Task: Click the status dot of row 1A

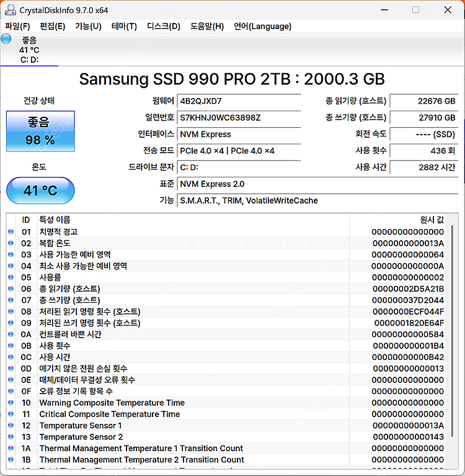Action: click(x=11, y=448)
